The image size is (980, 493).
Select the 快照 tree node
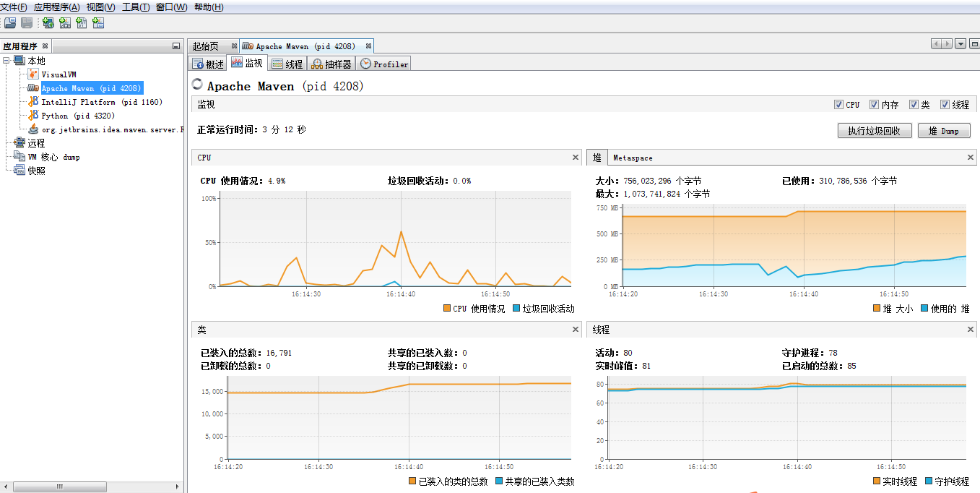[x=36, y=171]
